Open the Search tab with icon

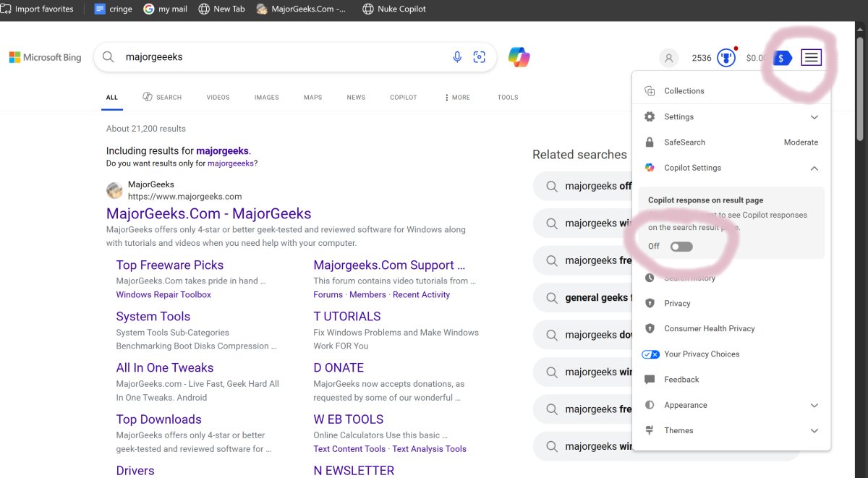pos(162,97)
